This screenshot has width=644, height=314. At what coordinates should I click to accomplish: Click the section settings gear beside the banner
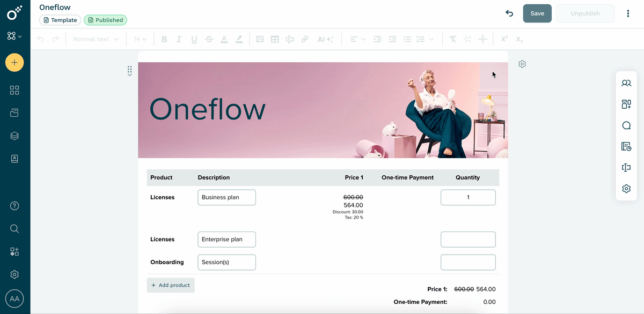point(522,64)
